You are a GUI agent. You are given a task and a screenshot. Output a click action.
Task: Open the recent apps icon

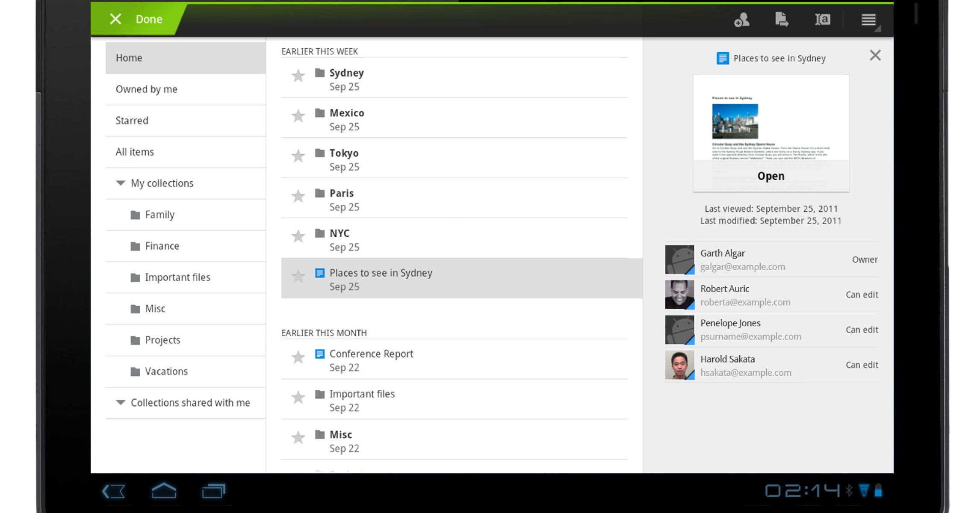click(213, 491)
